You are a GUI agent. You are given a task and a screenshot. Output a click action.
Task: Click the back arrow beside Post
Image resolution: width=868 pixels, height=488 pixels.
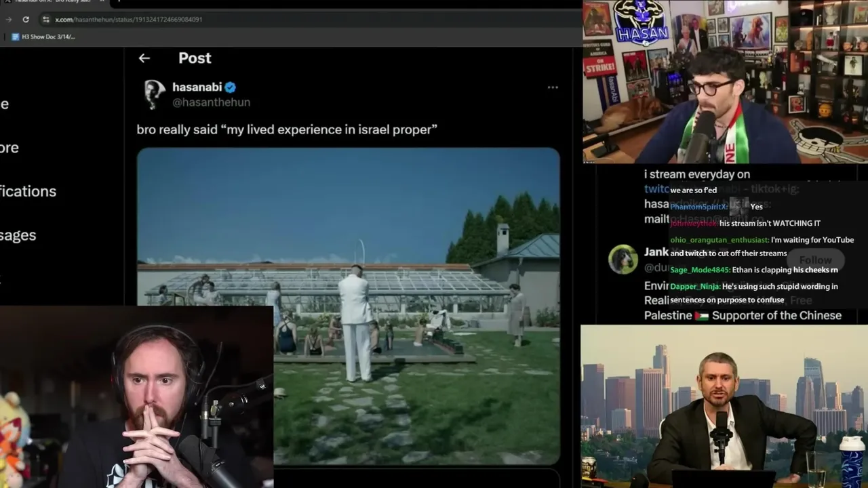point(144,58)
